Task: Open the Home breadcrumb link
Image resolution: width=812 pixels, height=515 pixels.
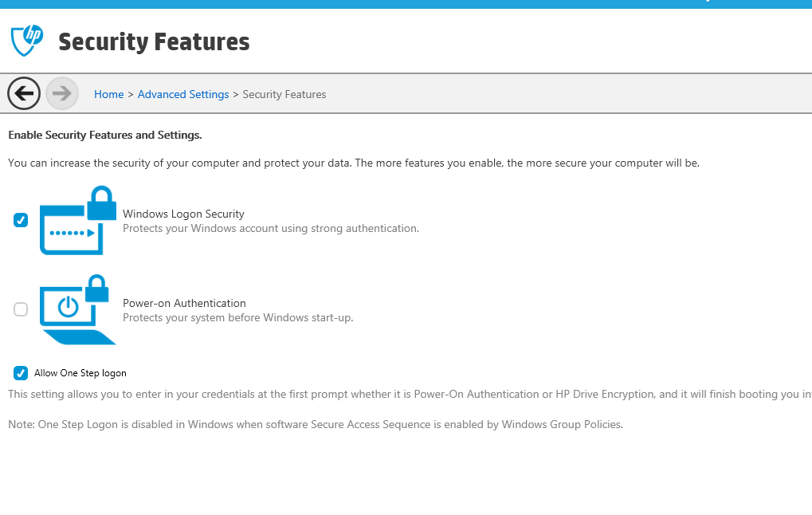Action: 108,94
